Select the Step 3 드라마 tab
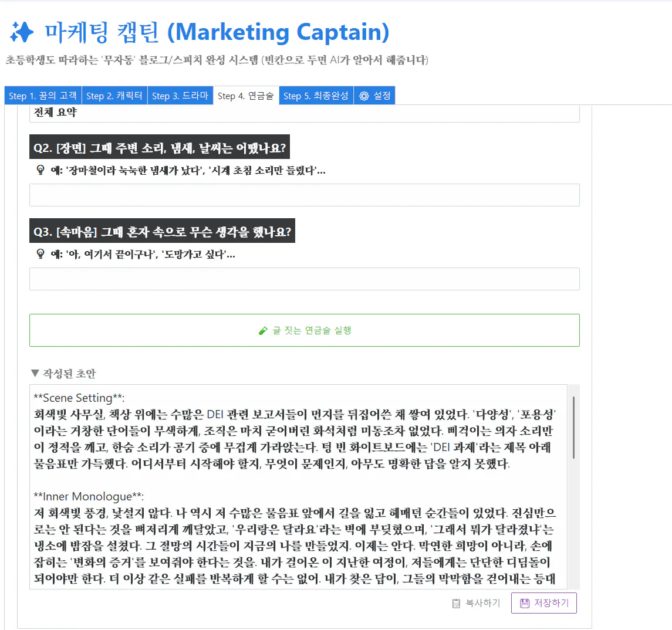This screenshot has height=630, width=672. coord(181,95)
